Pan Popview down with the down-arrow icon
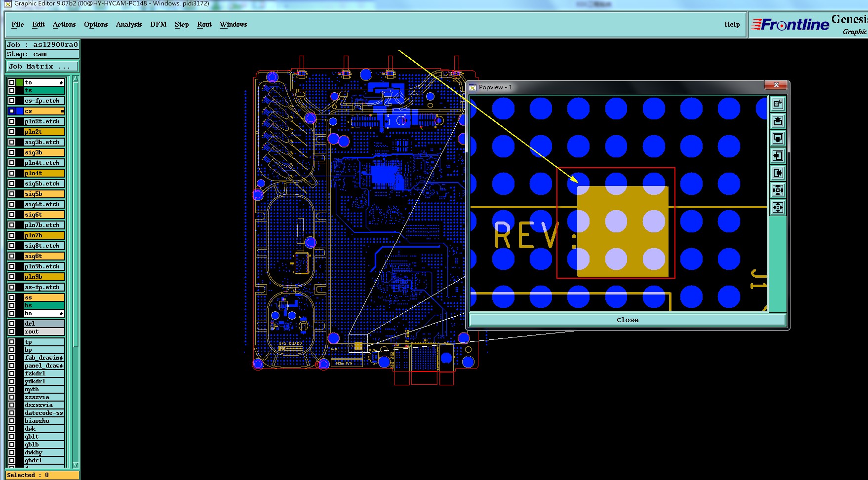Image resolution: width=868 pixels, height=480 pixels. (778, 139)
